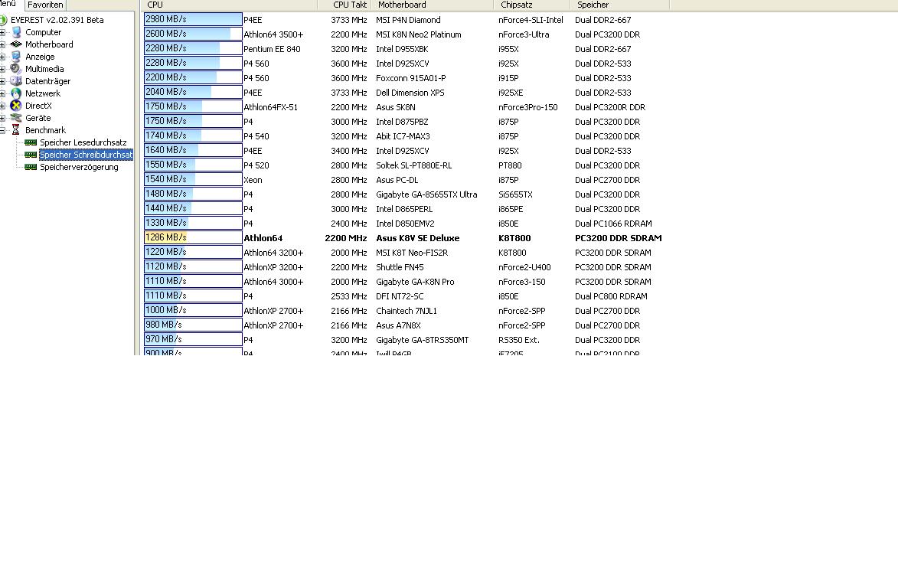898x588 pixels.
Task: Click nForce3Pro-150 chipset cell
Action: [528, 108]
